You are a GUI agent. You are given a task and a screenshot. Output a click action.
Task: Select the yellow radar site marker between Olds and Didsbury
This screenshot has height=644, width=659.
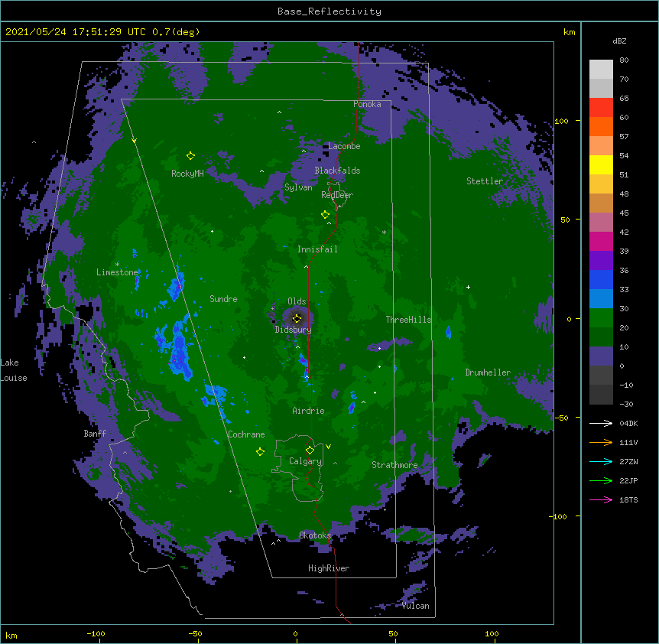tap(297, 318)
